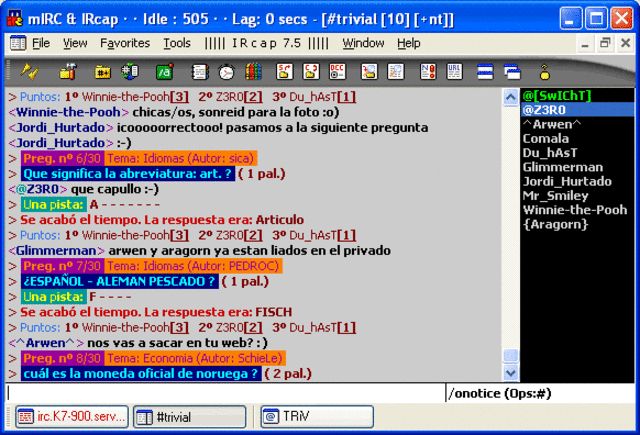
Task: Select @Z3R0 in the nick list
Action: (x=578, y=110)
